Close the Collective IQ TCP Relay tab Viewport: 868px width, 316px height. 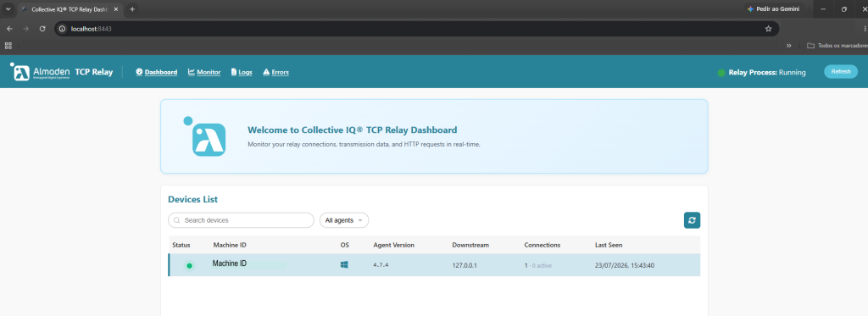115,9
